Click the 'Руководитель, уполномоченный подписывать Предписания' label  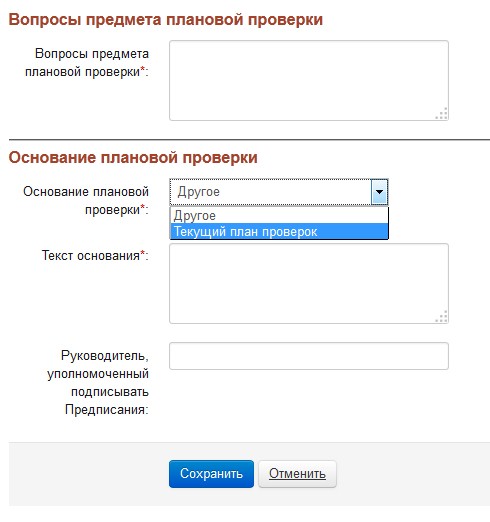tap(98, 383)
